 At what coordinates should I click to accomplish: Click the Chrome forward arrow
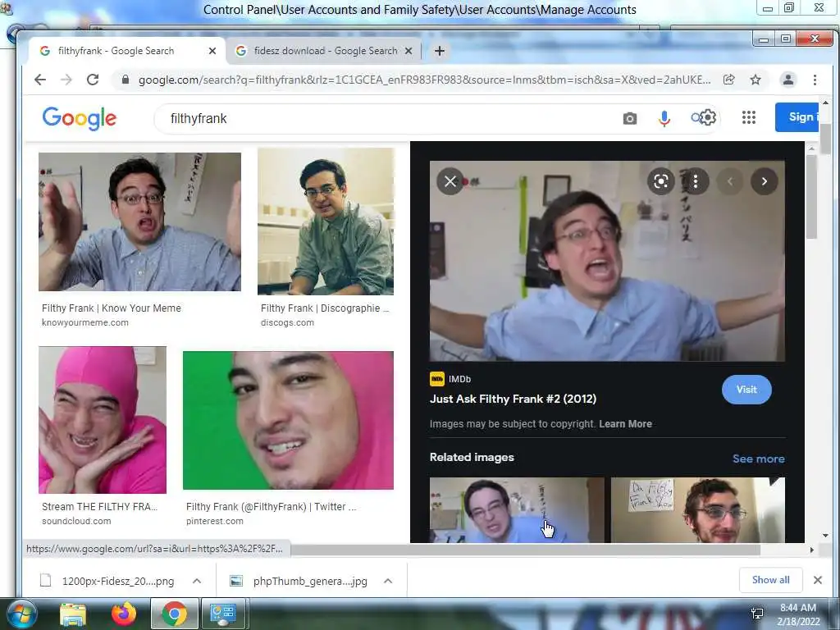[66, 80]
